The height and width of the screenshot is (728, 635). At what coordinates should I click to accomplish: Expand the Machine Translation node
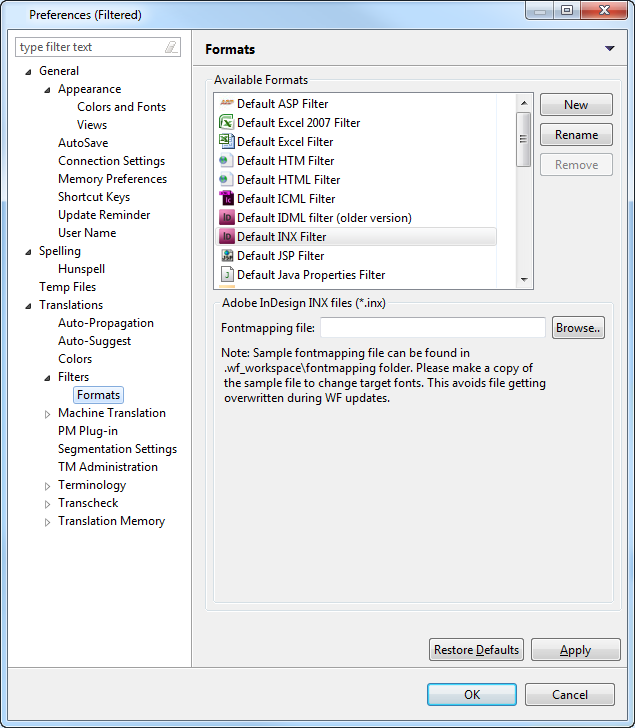coord(47,413)
